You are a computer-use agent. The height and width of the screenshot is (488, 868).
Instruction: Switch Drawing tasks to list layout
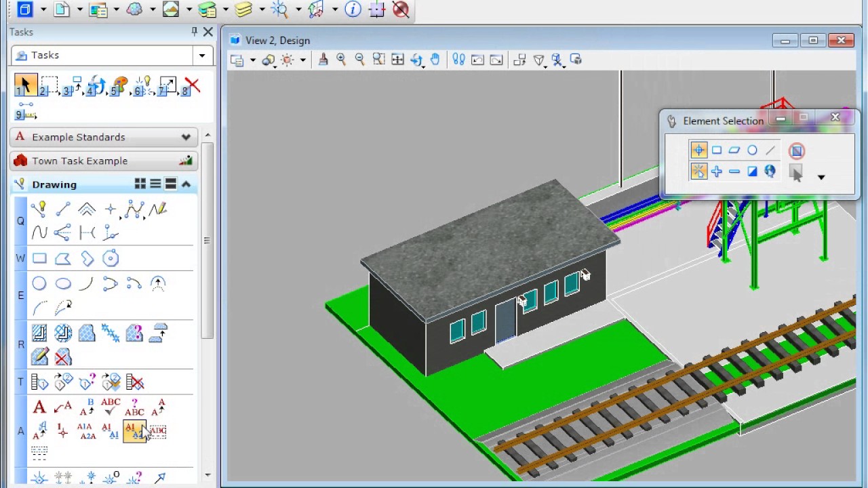click(x=155, y=184)
